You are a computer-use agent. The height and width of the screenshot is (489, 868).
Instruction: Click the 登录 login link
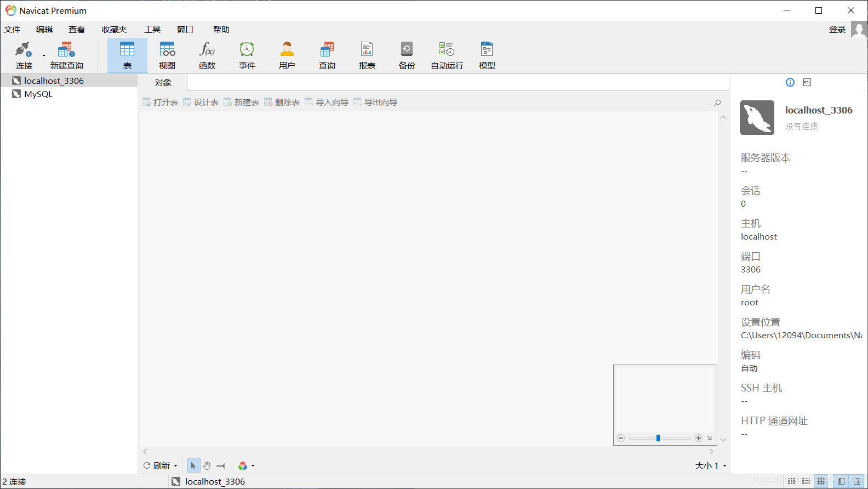[x=837, y=30]
